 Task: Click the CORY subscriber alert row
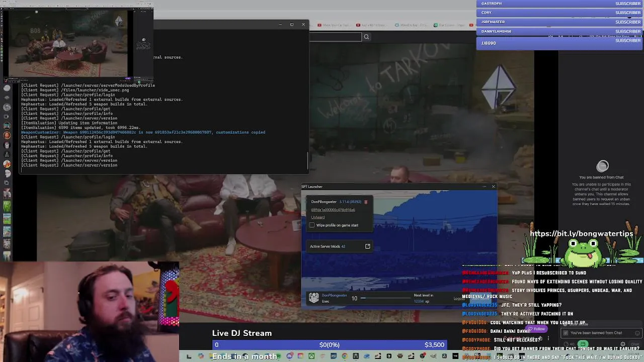pyautogui.click(x=559, y=13)
